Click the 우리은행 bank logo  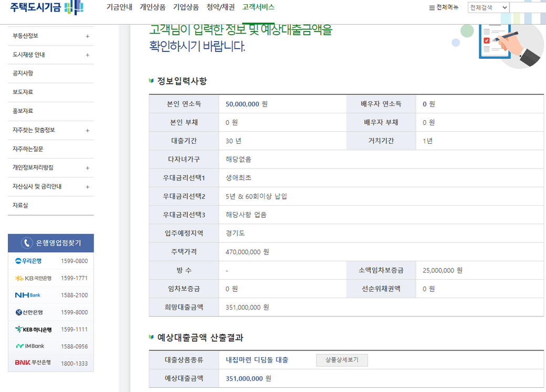click(x=28, y=261)
